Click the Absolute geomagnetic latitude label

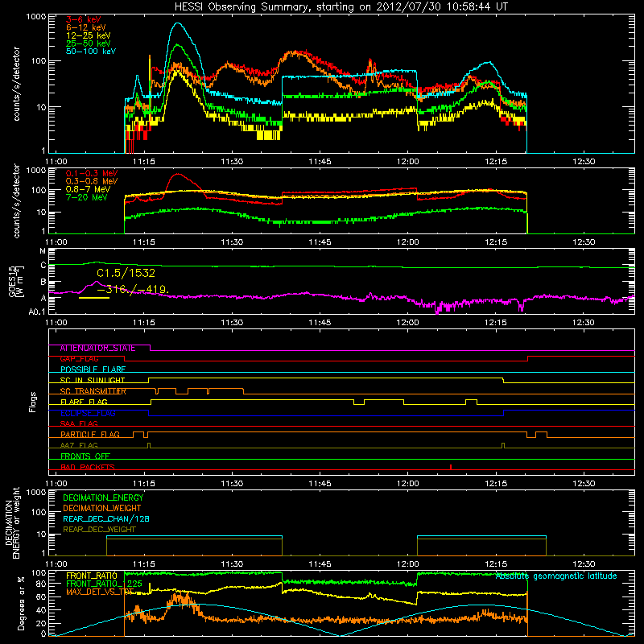pos(556,576)
